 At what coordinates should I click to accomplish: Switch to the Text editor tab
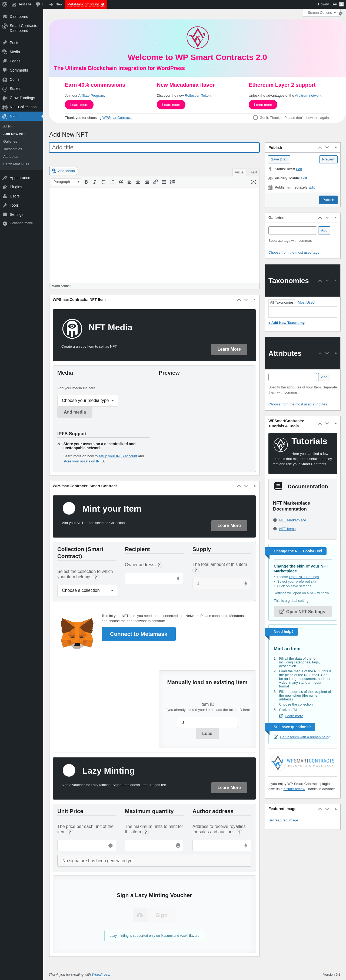coord(254,172)
